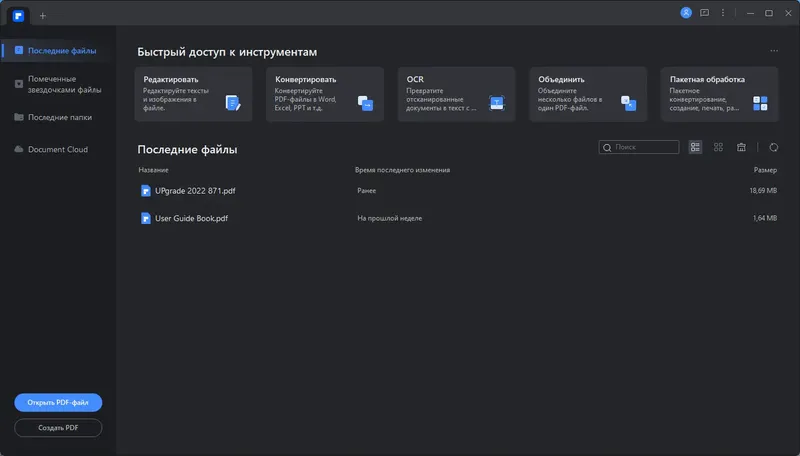Image resolution: width=800 pixels, height=456 pixels.
Task: Expand more quick tools ellipsis
Action: 773,50
